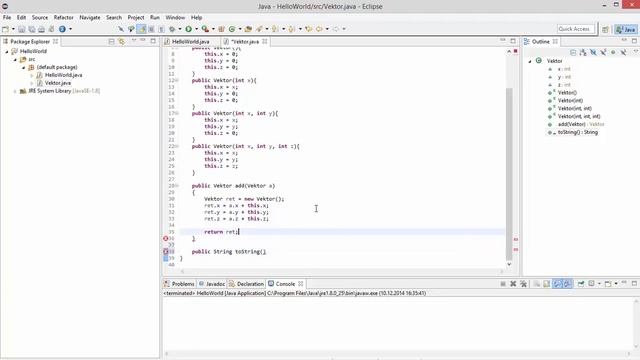Click the Print toolbar icon
This screenshot has height=360, width=640.
41,29
